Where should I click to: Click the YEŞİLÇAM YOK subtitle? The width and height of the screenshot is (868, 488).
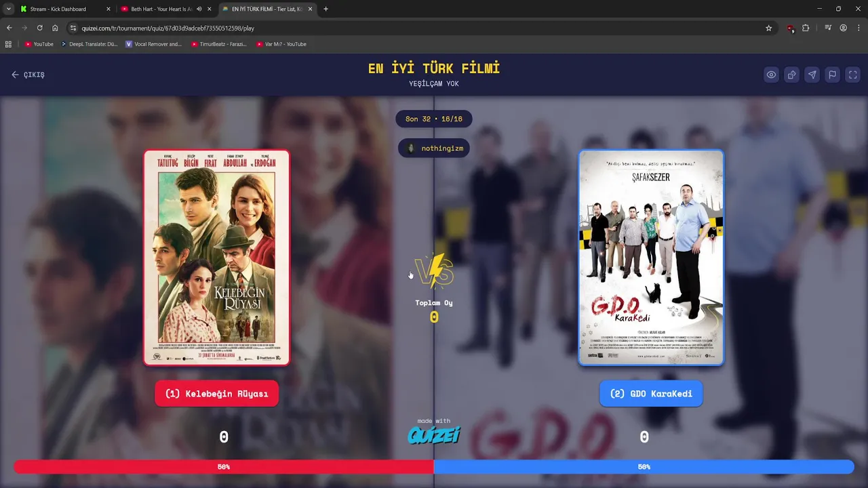(x=434, y=84)
